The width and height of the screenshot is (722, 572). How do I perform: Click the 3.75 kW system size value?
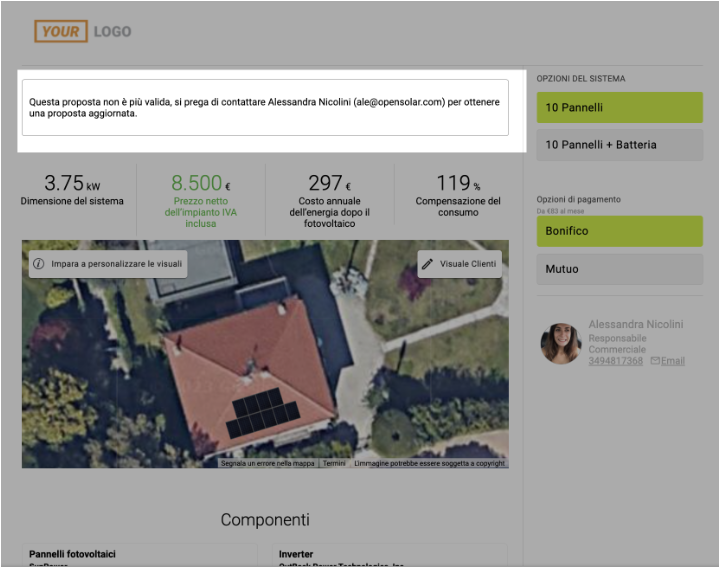coord(72,183)
